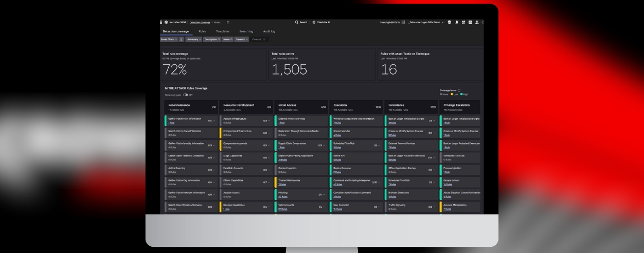Select the Persistence tactic header
Screen dimensions: 644x253
[412, 106]
